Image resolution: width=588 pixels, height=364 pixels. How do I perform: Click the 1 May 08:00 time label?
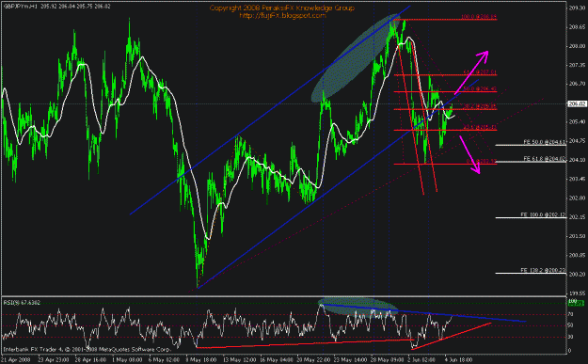click(x=127, y=360)
